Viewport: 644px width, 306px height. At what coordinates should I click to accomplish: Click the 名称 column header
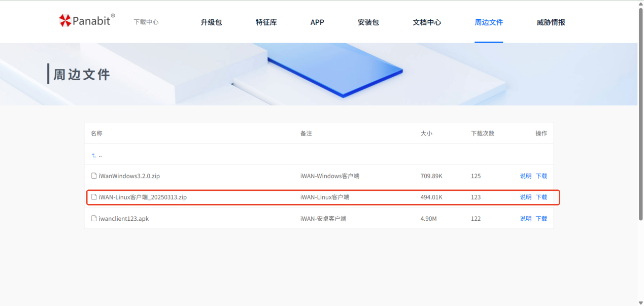pyautogui.click(x=96, y=133)
